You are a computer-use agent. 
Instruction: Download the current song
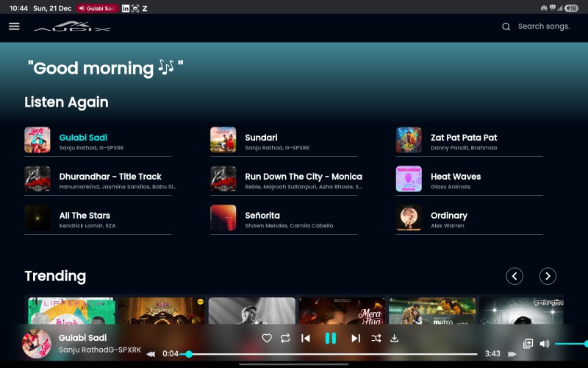pyautogui.click(x=394, y=339)
